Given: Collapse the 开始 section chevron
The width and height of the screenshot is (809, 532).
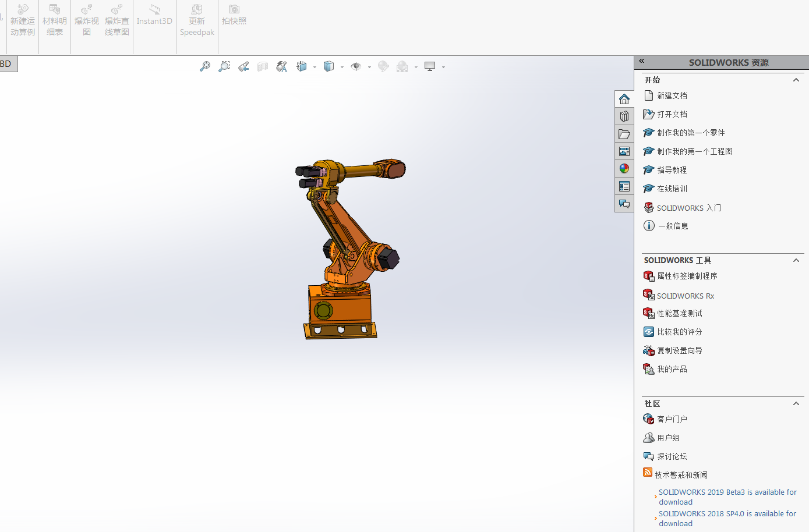Looking at the screenshot, I should point(796,80).
